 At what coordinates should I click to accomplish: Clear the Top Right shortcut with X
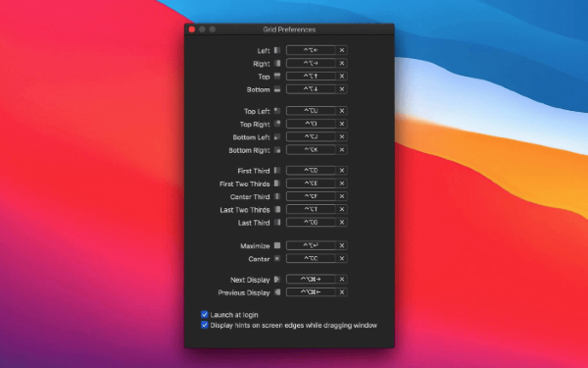(342, 124)
